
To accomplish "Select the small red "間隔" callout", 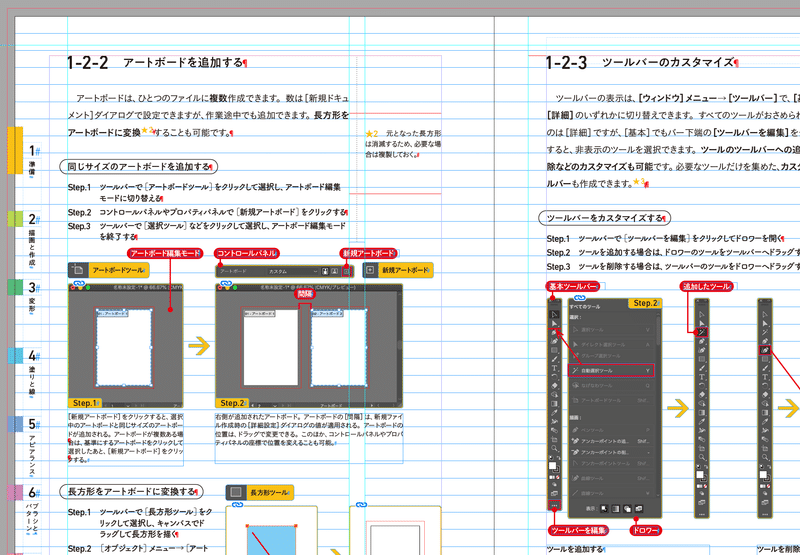I will 305,294.
